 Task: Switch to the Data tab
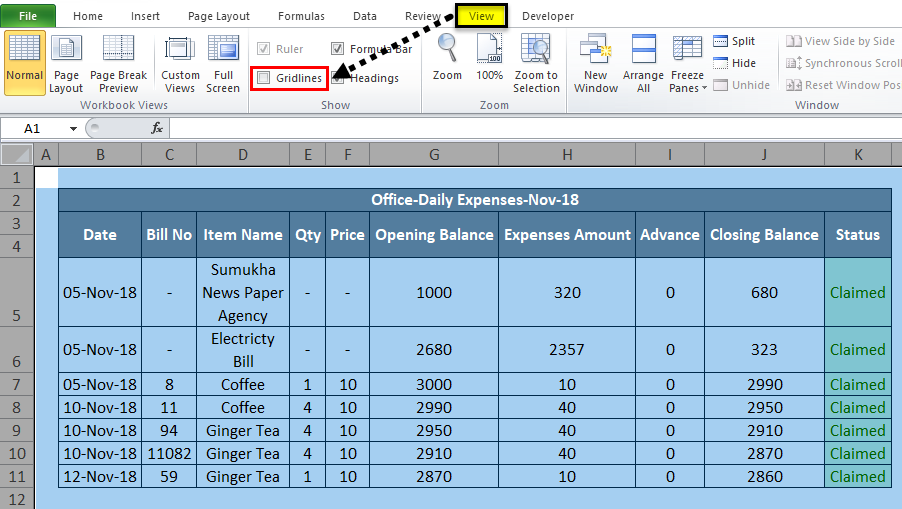365,16
